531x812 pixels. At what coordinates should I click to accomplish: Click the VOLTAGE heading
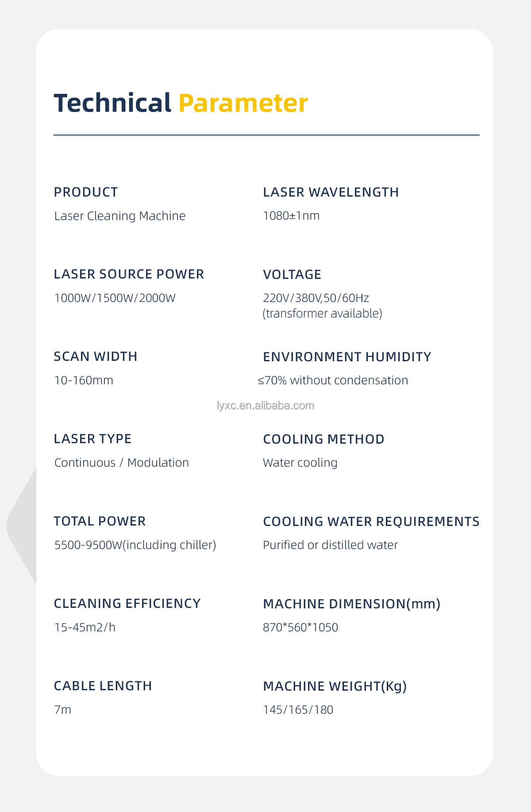(x=292, y=275)
